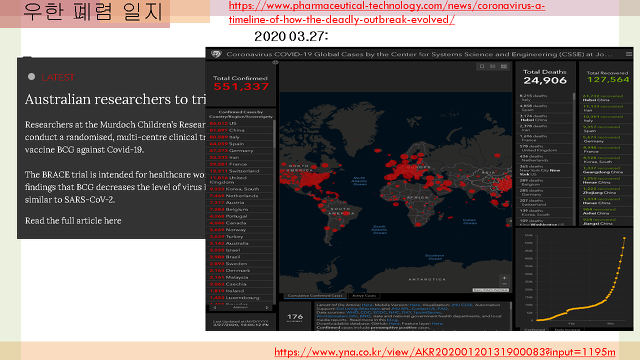Select Turkey row in confirmed list

(240, 237)
